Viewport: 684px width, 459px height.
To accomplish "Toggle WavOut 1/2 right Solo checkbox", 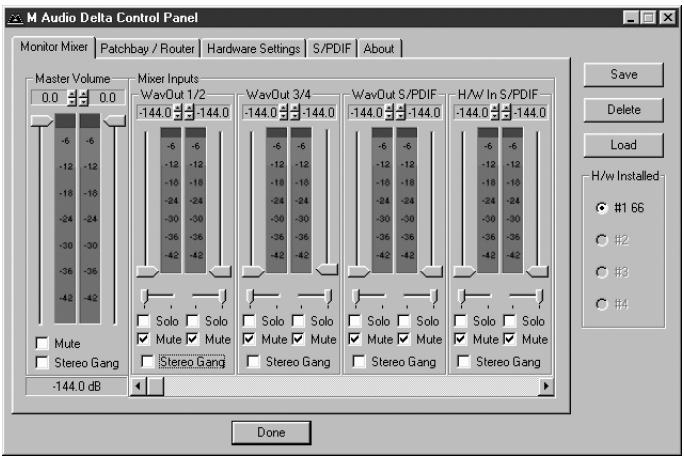I will 192,321.
